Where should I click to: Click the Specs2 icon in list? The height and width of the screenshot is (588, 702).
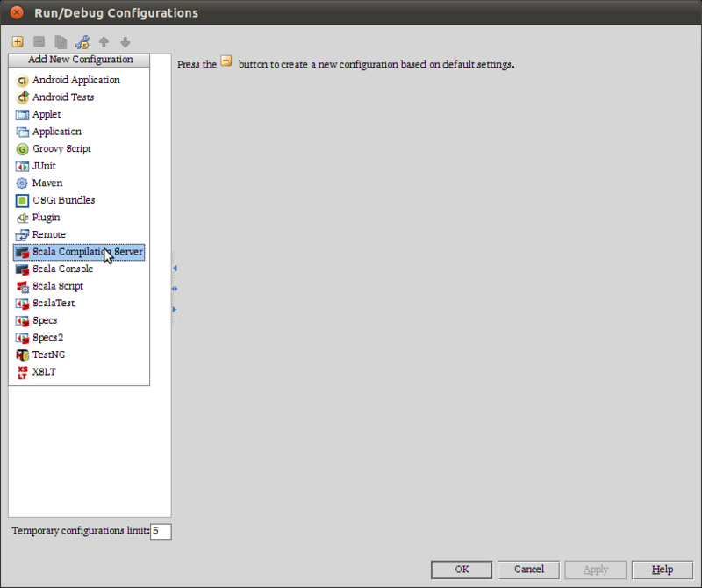click(22, 338)
